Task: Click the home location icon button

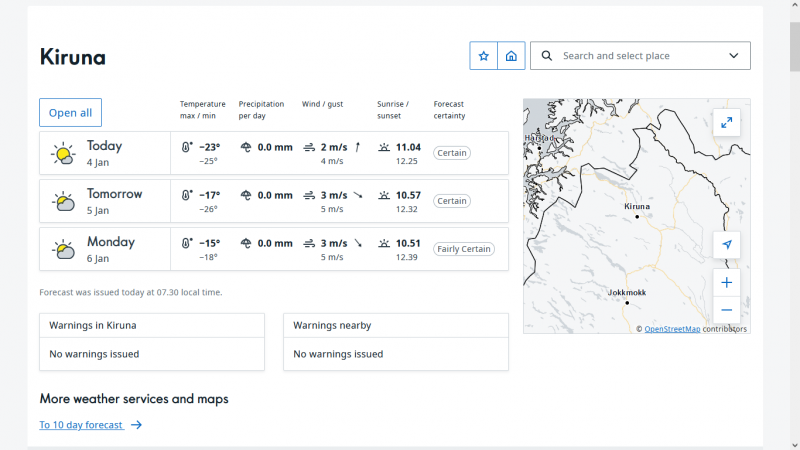Action: [x=511, y=56]
